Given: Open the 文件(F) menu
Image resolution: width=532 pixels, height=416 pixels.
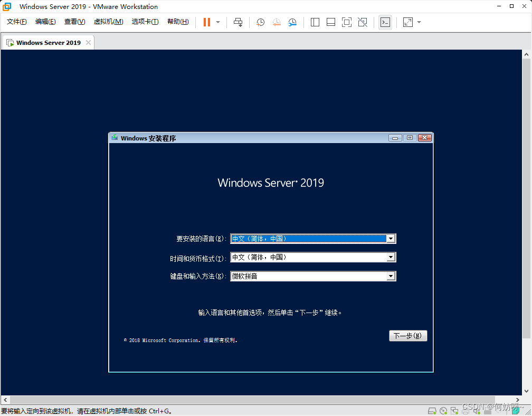Looking at the screenshot, I should (17, 22).
